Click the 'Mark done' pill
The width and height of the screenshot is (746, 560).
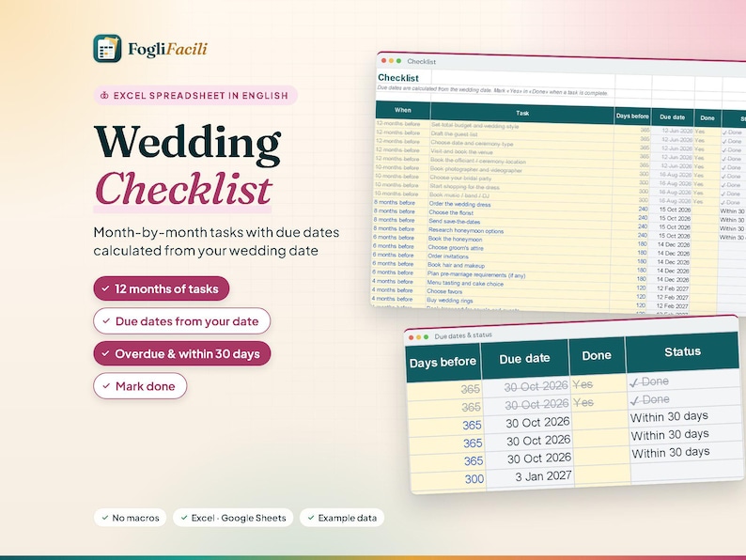[140, 386]
